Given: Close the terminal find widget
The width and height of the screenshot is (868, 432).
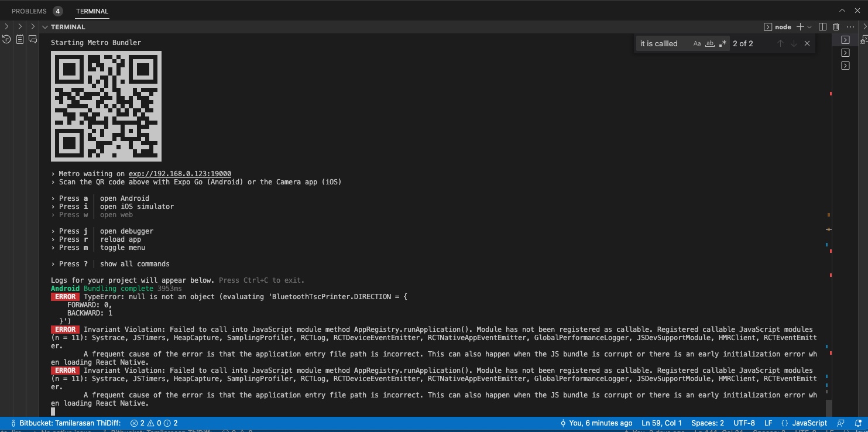Looking at the screenshot, I should click(x=807, y=43).
